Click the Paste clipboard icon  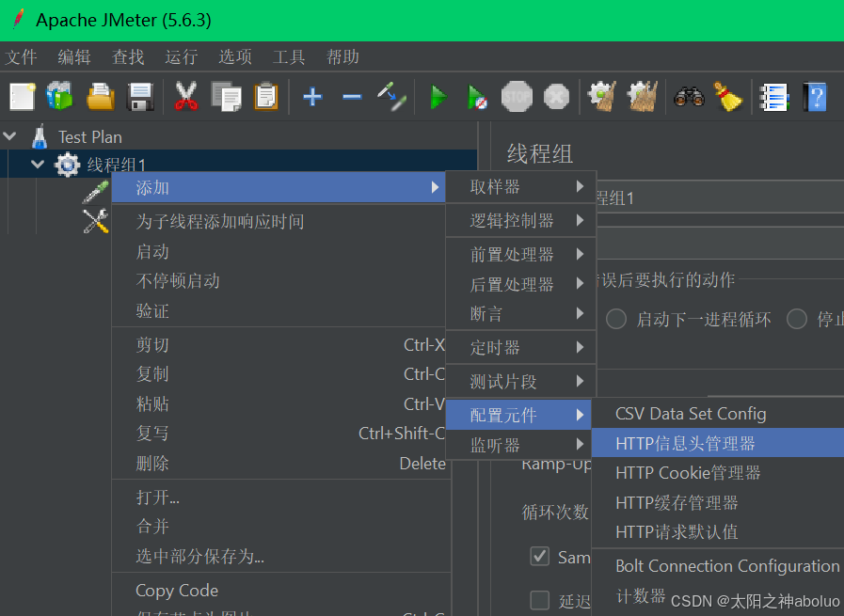(x=266, y=97)
